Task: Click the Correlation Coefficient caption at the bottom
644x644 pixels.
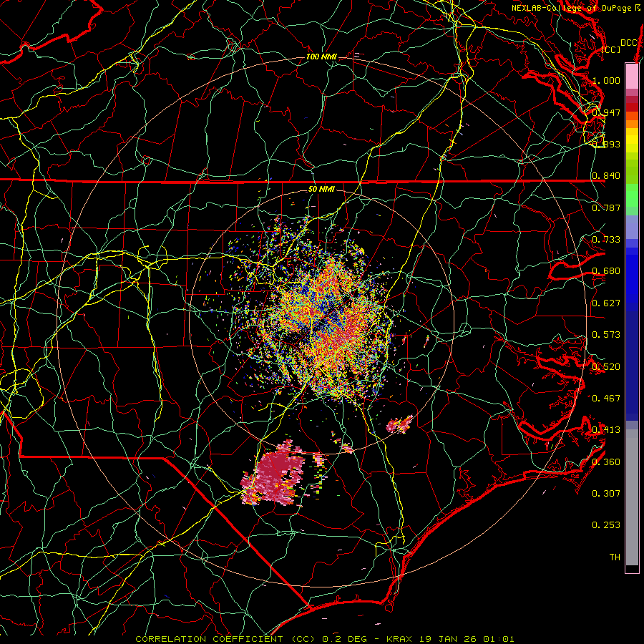Action: 324,639
